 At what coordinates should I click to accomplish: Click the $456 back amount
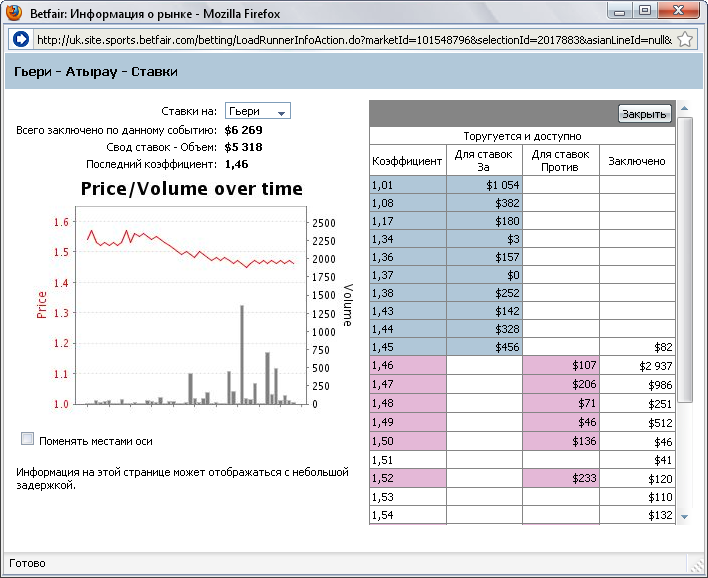coord(507,347)
